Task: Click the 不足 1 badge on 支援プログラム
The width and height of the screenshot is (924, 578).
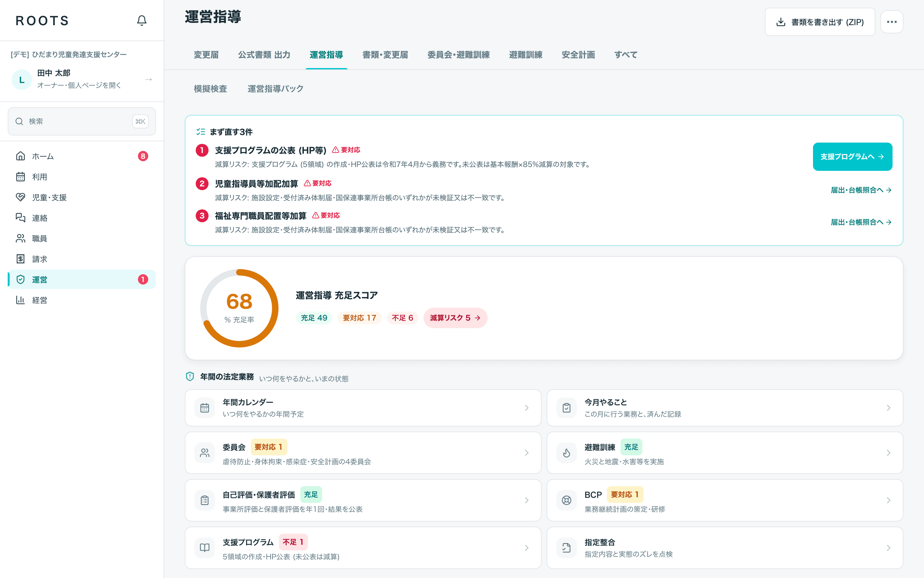Action: point(293,542)
